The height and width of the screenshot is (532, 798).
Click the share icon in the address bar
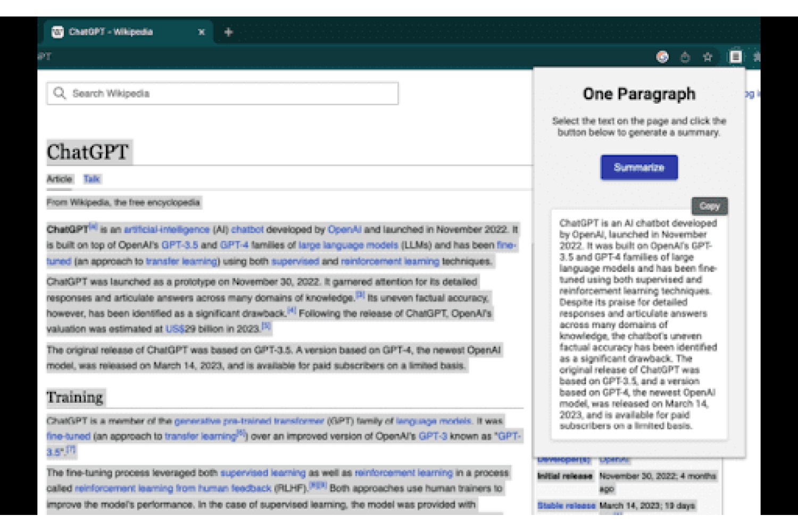pos(685,57)
